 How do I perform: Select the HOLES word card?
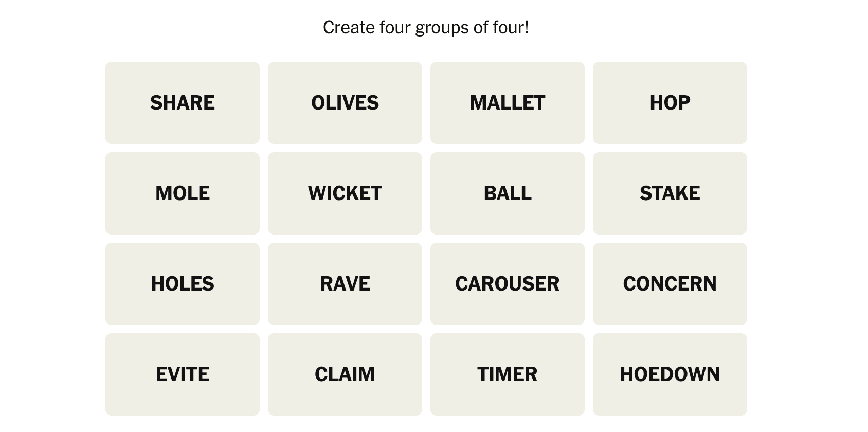[x=182, y=284]
